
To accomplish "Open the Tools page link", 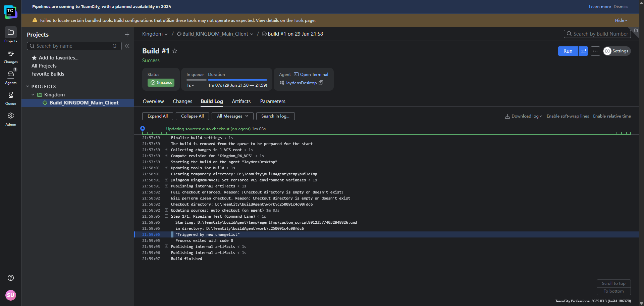I will pyautogui.click(x=299, y=20).
